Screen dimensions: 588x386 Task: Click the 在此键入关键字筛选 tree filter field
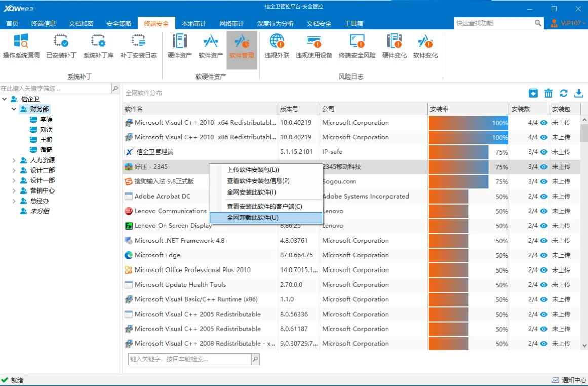click(56, 89)
